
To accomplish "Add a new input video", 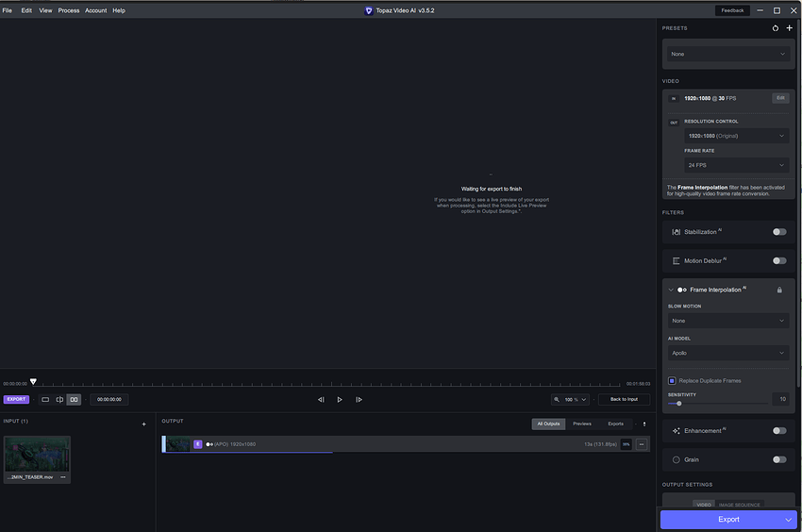I will [x=143, y=424].
